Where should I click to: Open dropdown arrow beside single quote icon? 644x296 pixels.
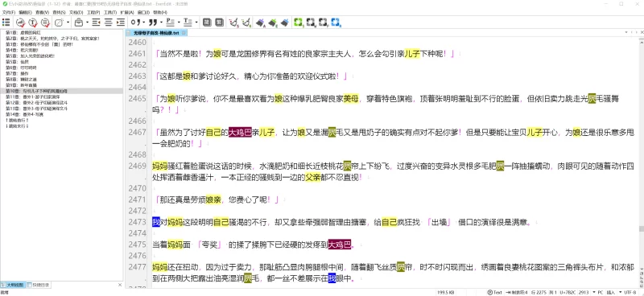click(x=144, y=23)
